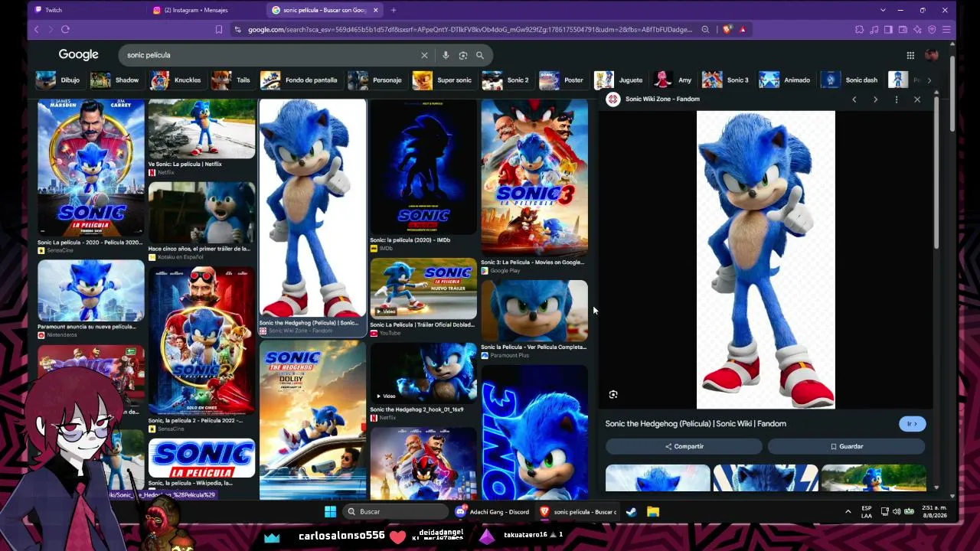The image size is (980, 551).
Task: Close the image preview panel
Action: (917, 99)
